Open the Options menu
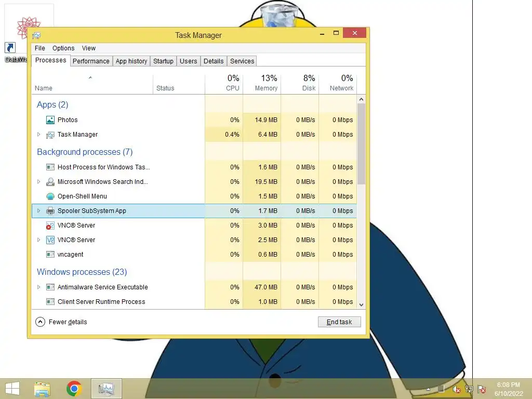This screenshot has height=399, width=532. tap(63, 48)
